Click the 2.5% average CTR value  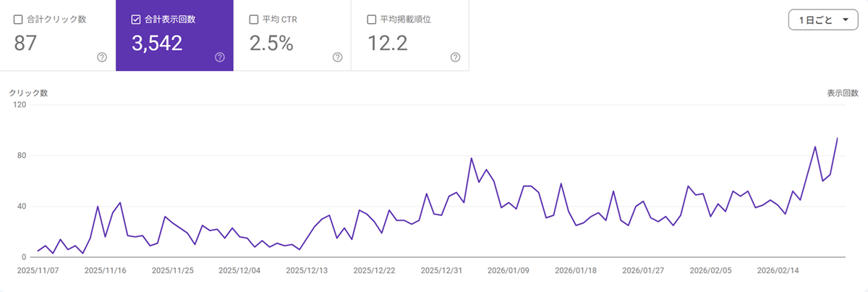(271, 43)
